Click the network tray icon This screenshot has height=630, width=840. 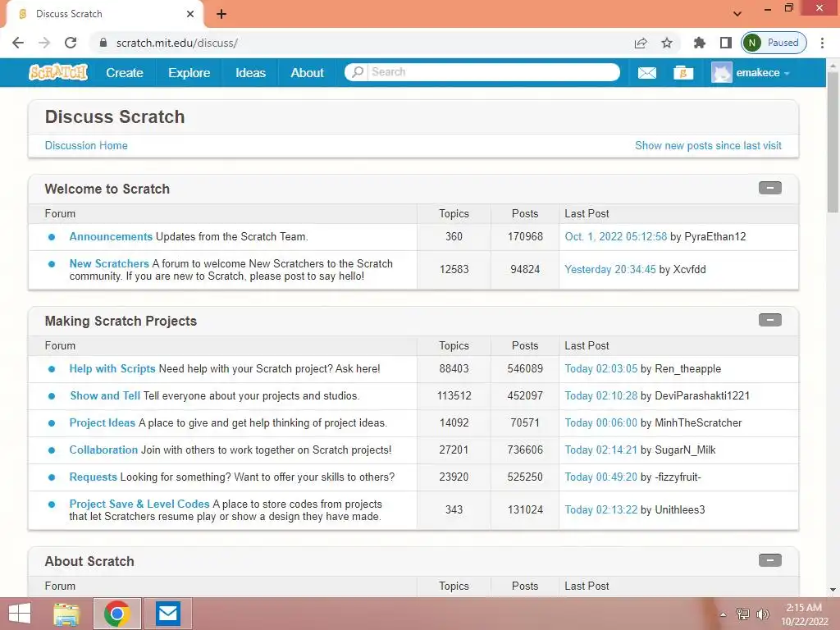click(x=743, y=614)
